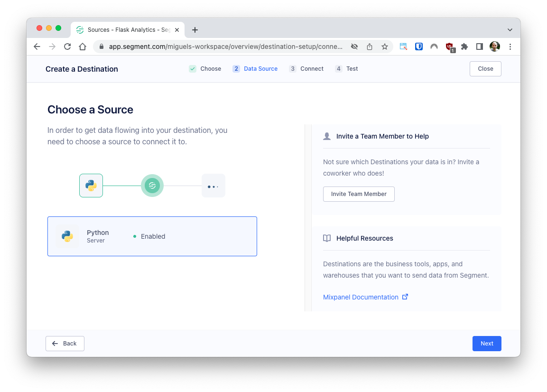Go to the Test step
The width and height of the screenshot is (547, 392).
(x=346, y=69)
